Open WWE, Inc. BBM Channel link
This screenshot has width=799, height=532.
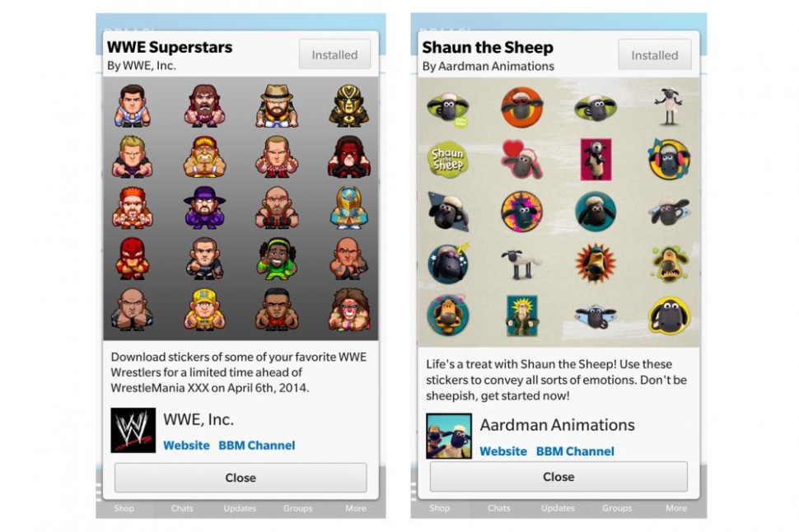tap(257, 446)
